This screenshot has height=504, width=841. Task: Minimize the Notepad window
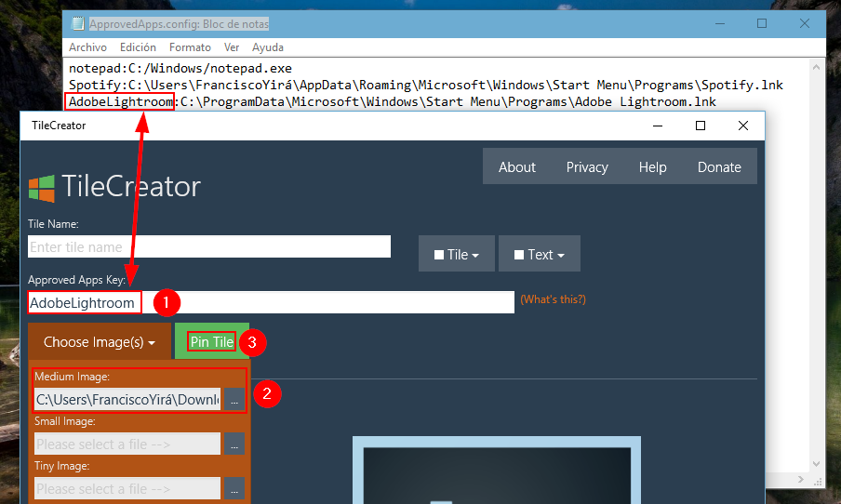click(x=719, y=23)
